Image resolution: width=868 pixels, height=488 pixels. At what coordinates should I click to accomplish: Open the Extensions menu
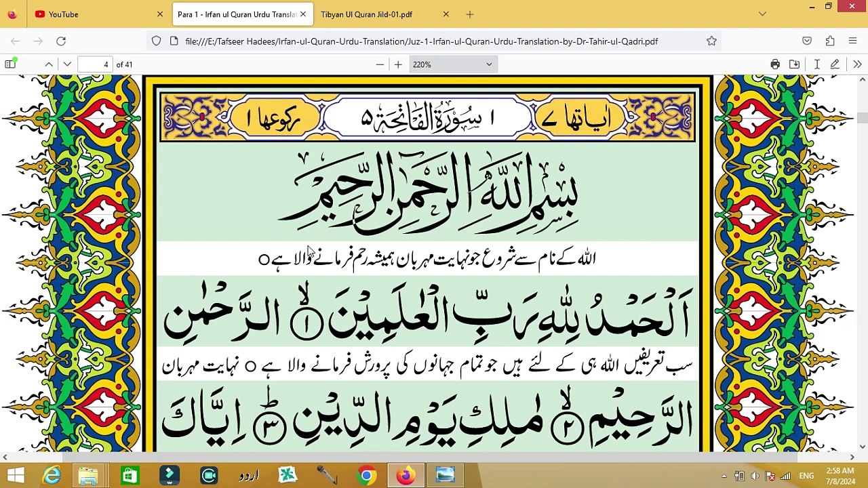click(830, 41)
